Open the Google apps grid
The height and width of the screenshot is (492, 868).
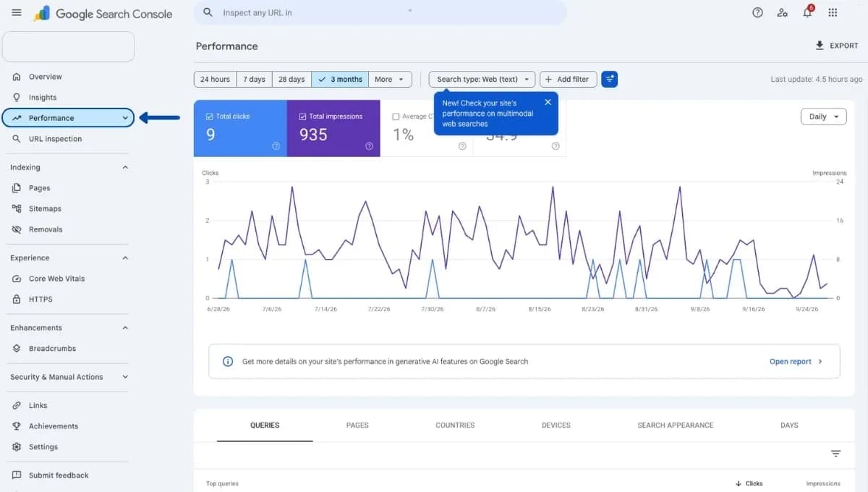[833, 12]
